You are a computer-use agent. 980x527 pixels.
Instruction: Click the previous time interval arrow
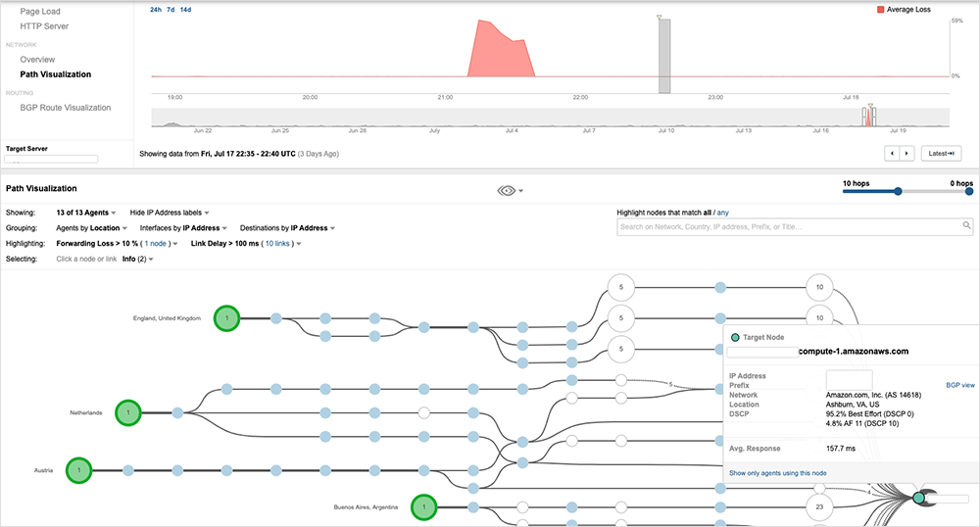tap(892, 154)
